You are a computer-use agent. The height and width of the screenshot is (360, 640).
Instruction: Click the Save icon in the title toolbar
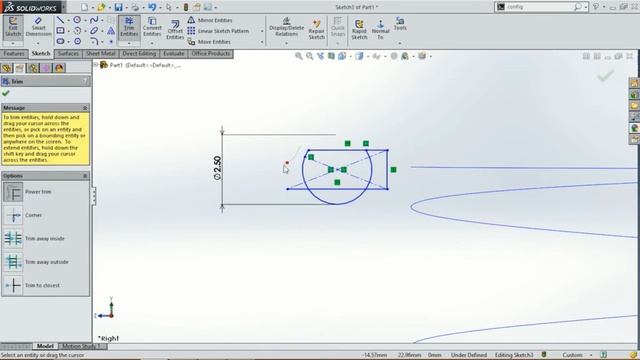118,7
